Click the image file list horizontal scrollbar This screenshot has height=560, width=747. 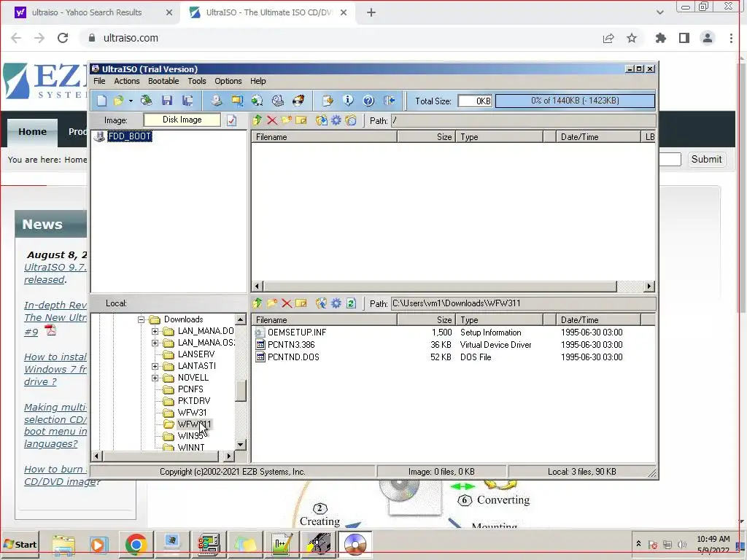[x=439, y=286]
